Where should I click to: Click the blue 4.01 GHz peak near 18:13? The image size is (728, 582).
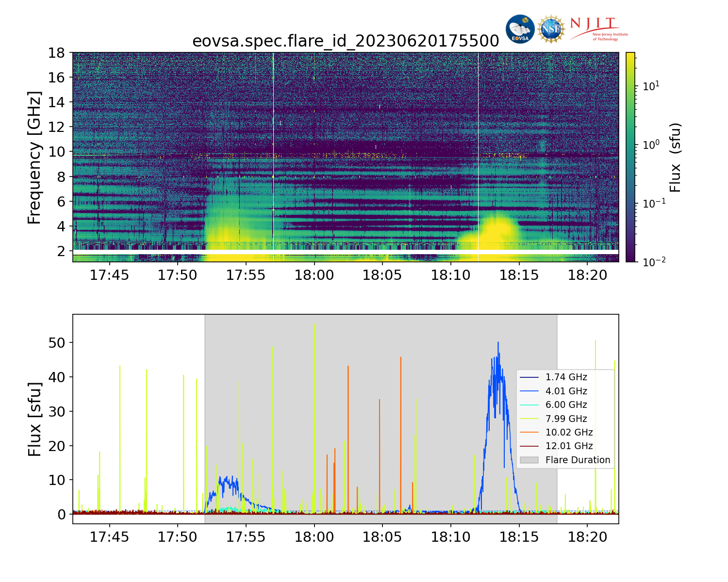(x=497, y=343)
